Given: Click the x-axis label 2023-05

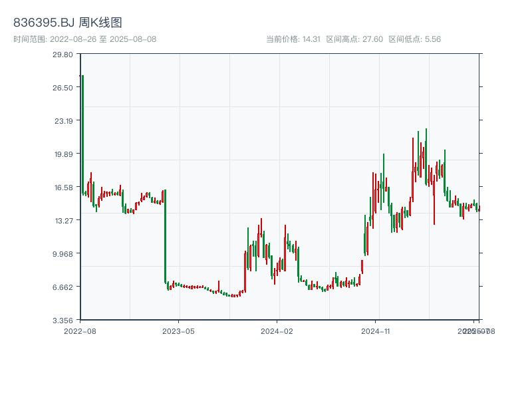Looking at the screenshot, I should [178, 331].
